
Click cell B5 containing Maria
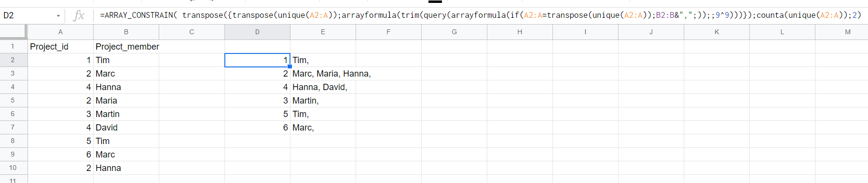click(126, 101)
